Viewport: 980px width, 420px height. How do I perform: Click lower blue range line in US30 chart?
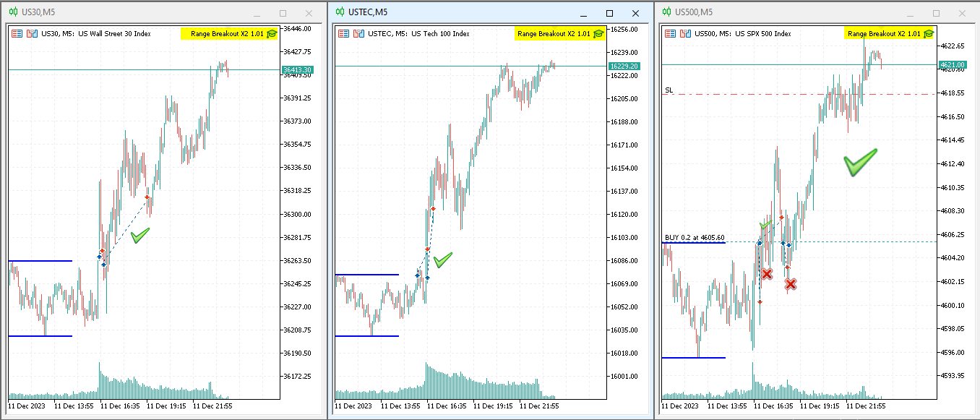tap(40, 335)
